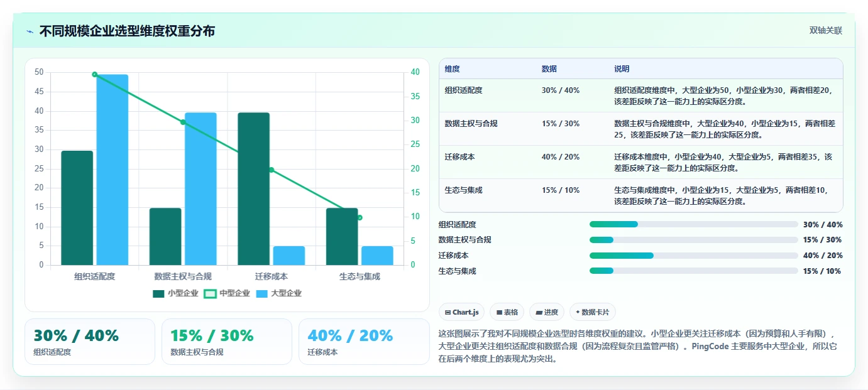Click 组织适配度 cell in the table
Screen dimensions: 868x390
[x=463, y=90]
